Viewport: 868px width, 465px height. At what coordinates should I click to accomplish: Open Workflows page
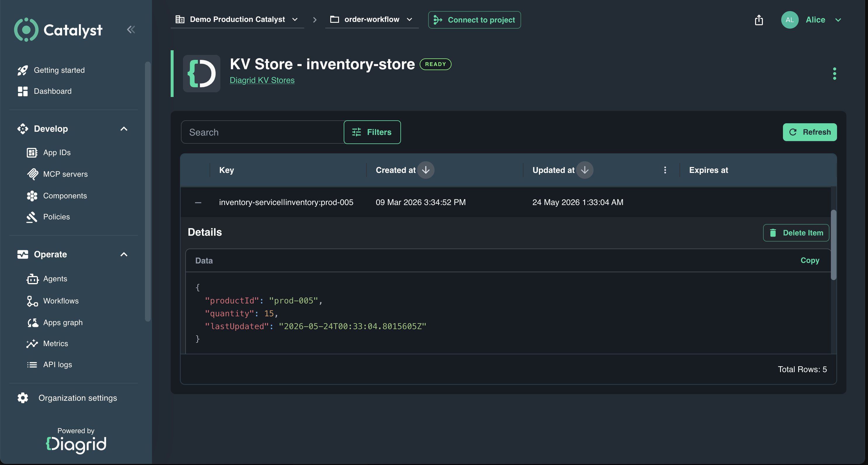pos(61,301)
